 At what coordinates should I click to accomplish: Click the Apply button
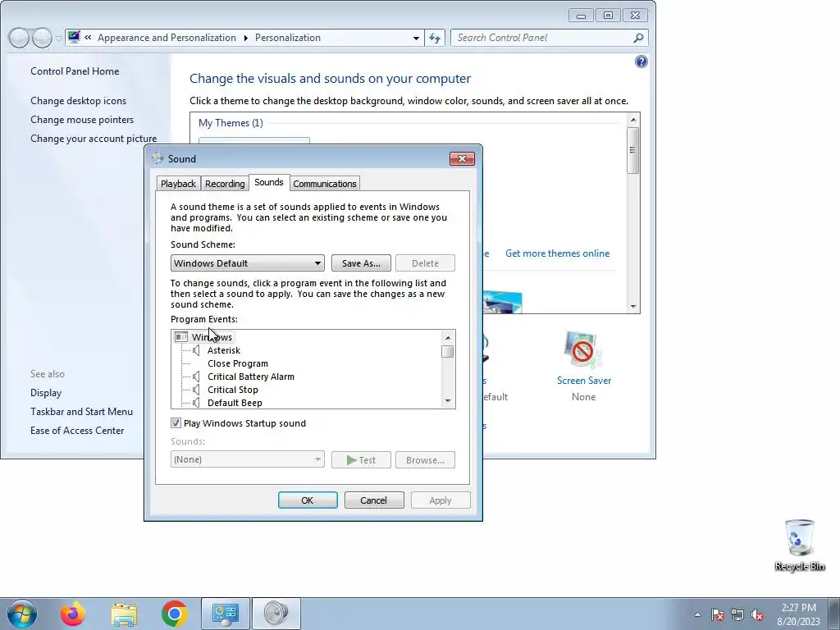[x=441, y=500]
